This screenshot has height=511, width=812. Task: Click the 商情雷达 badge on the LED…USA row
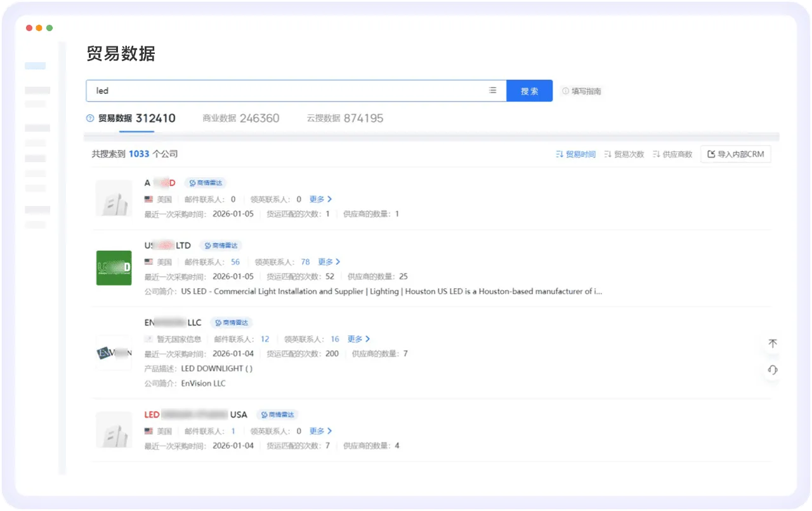(x=278, y=415)
